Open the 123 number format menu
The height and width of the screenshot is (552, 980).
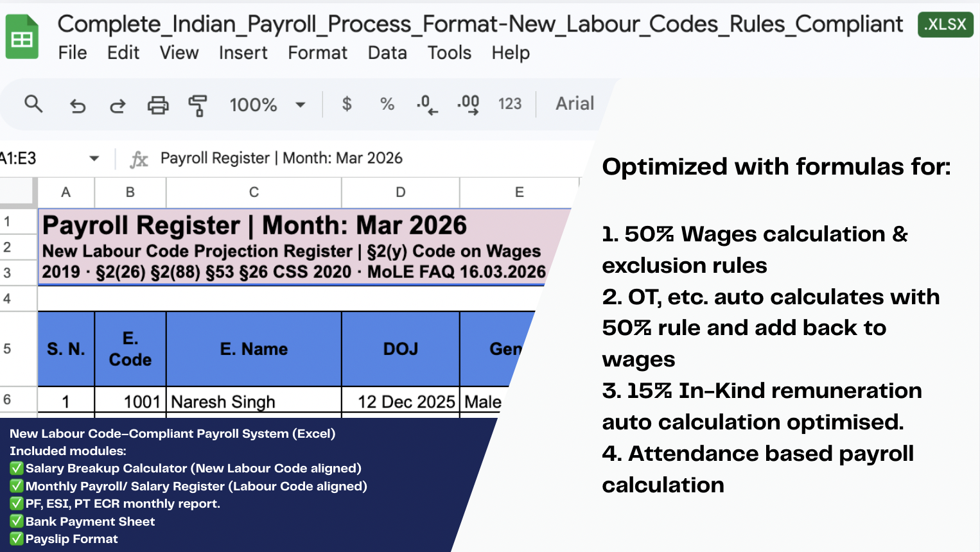pos(510,104)
